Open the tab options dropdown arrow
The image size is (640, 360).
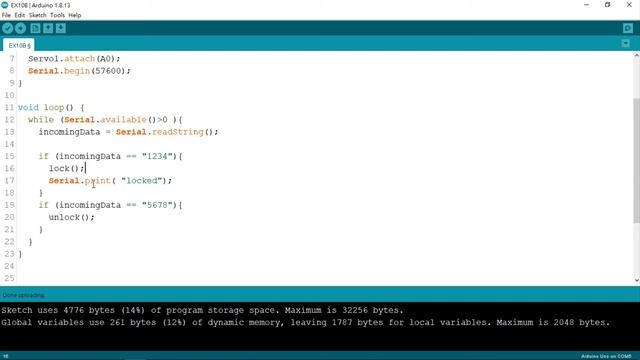(x=625, y=43)
